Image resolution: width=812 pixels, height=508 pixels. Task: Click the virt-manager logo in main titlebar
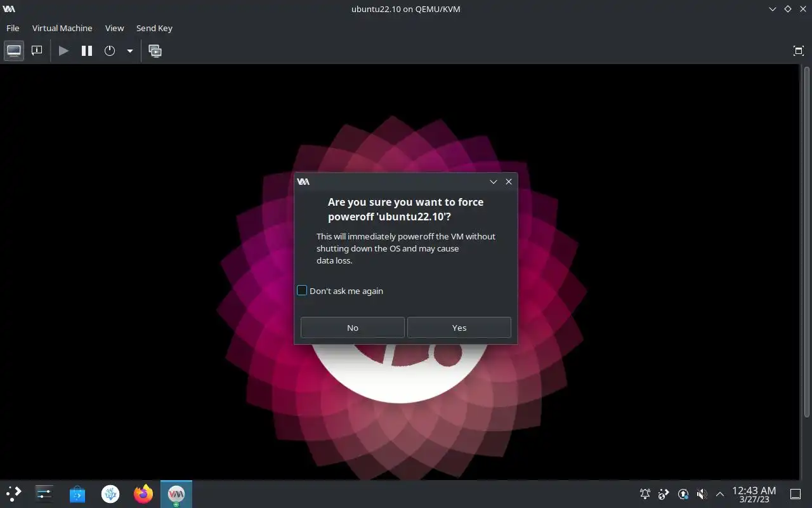click(x=9, y=9)
